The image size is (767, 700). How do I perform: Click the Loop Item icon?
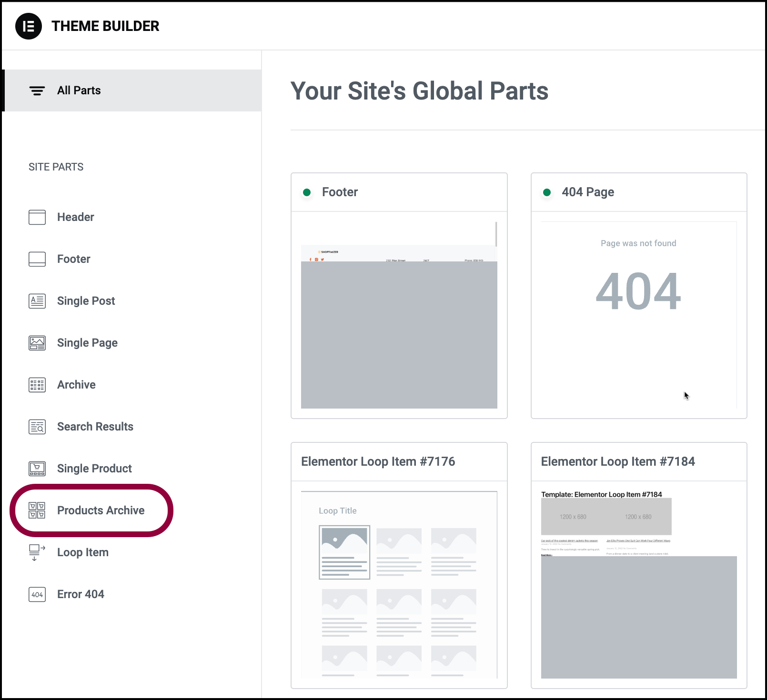(x=37, y=552)
